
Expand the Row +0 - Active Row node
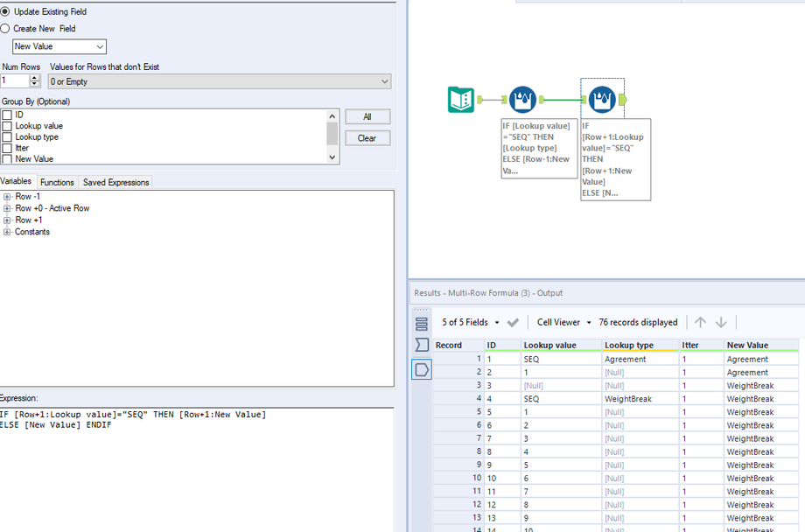click(7, 208)
